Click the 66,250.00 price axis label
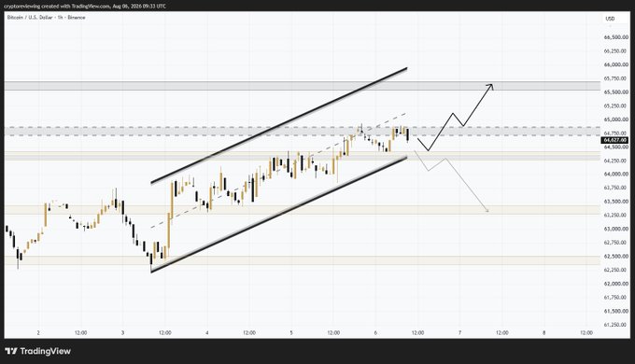The width and height of the screenshot is (635, 364). coord(616,51)
